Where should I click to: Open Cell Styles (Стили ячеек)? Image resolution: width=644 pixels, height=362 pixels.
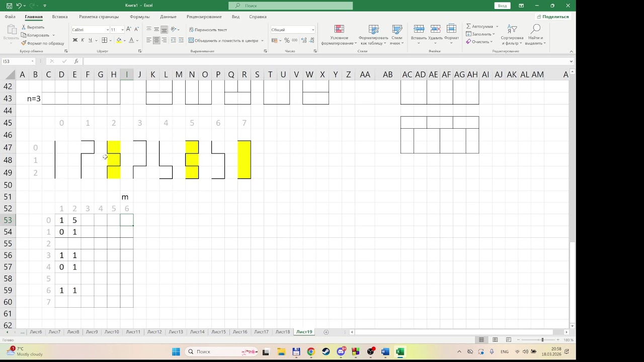pyautogui.click(x=397, y=35)
